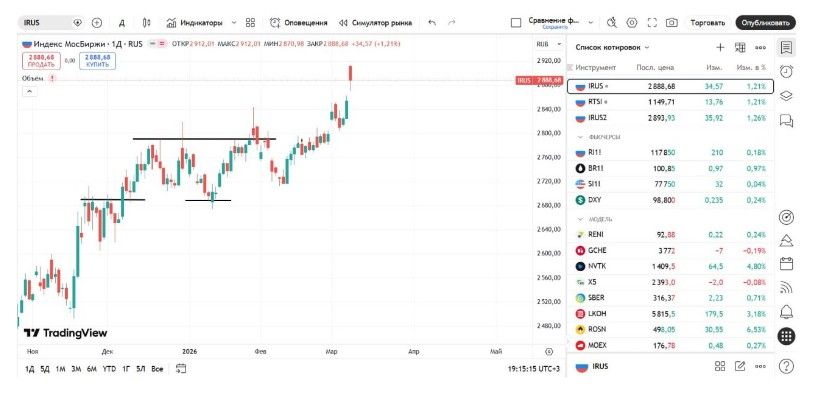Image resolution: width=833 pixels, height=401 pixels.
Task: Click the undo arrow in toolbar
Action: 431,22
